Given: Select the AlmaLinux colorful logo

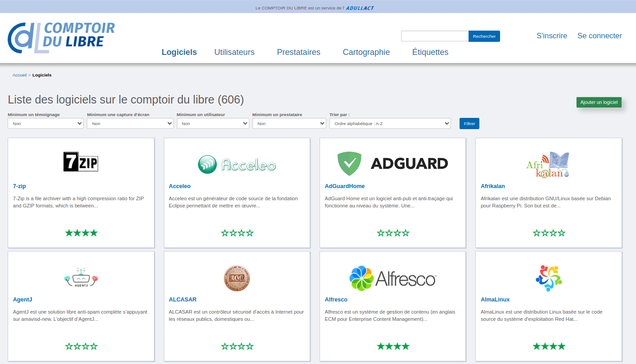Looking at the screenshot, I should coord(549,278).
